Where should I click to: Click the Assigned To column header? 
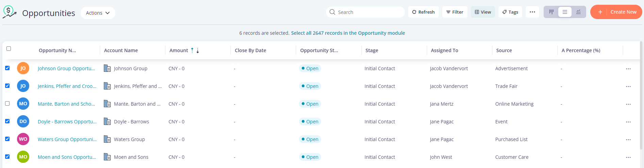[x=444, y=50]
